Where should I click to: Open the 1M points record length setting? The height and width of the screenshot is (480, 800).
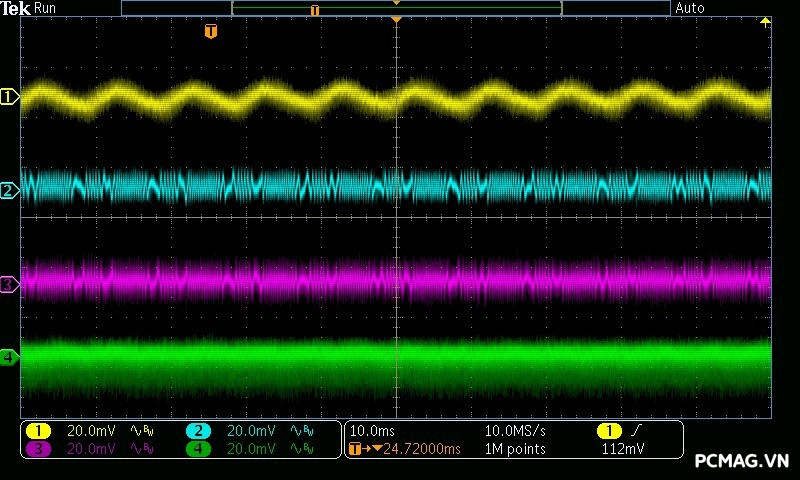coord(515,449)
